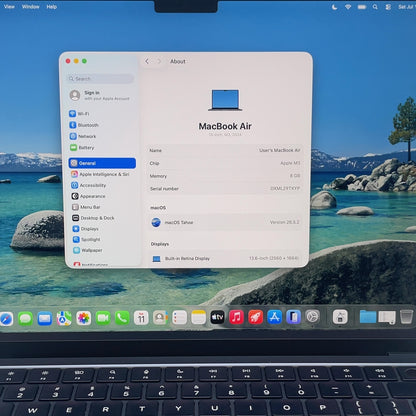Open the Trash in the Dock
This screenshot has height=416, width=416.
click(x=406, y=316)
